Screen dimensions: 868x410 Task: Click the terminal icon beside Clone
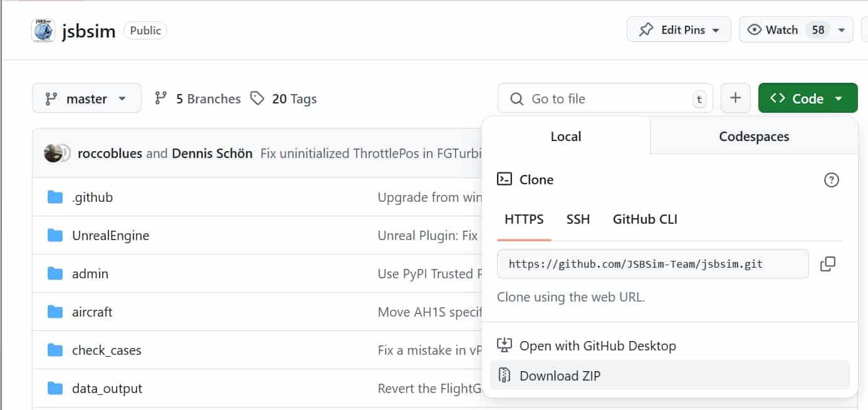(x=505, y=179)
